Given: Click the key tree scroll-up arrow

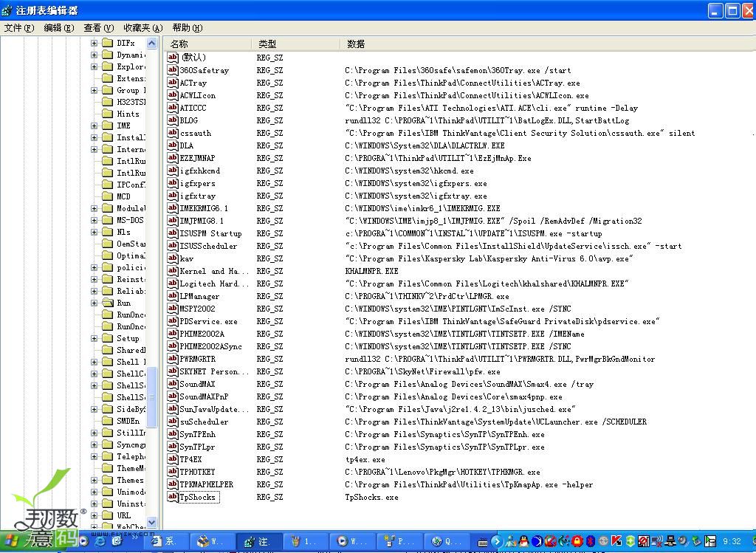Looking at the screenshot, I should tap(151, 44).
